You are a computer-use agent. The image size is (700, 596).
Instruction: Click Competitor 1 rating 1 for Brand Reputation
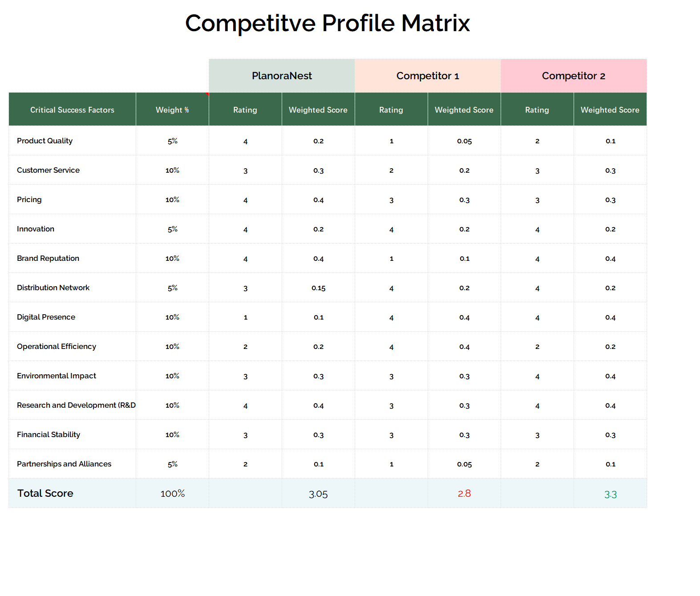click(392, 259)
